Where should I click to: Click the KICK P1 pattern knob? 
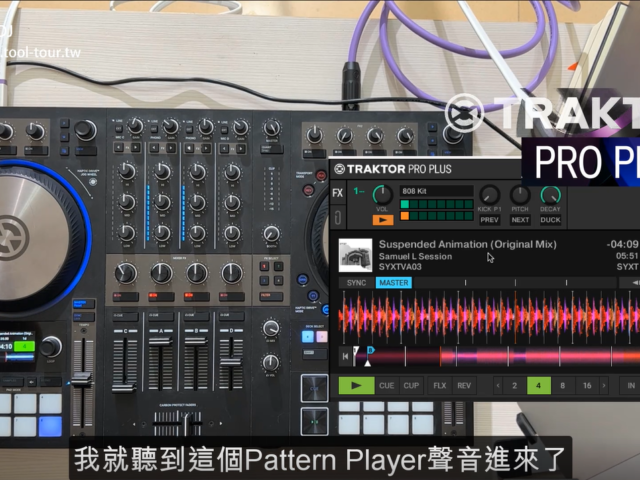[x=489, y=196]
